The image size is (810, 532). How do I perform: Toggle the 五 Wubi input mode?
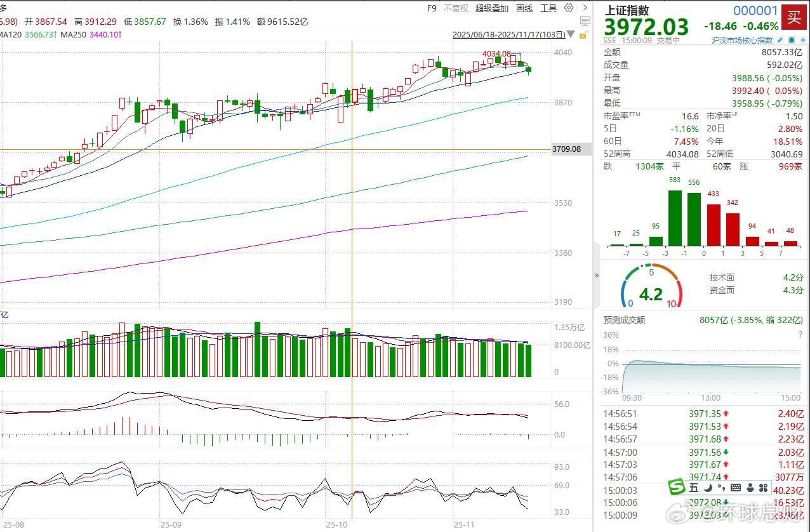[694, 488]
